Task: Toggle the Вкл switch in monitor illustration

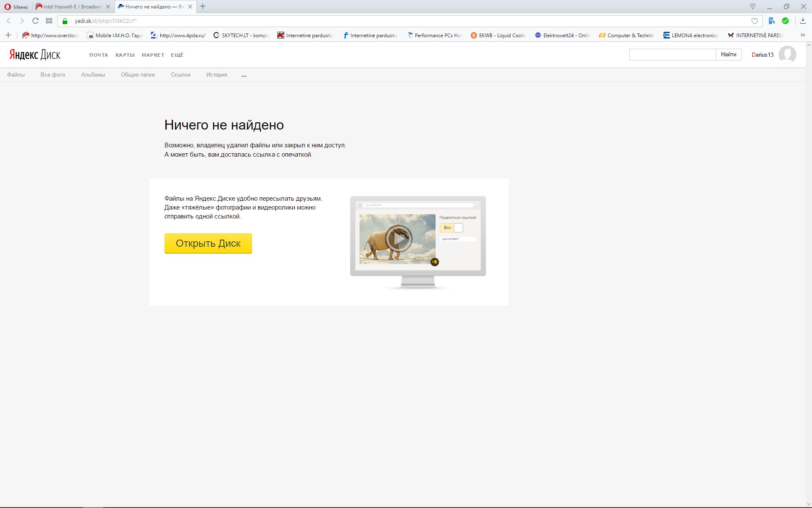Action: [451, 228]
